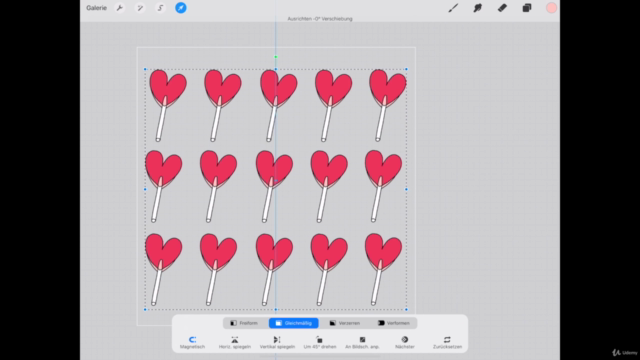
Task: Open the Adjustments magic wand menu
Action: (140, 8)
